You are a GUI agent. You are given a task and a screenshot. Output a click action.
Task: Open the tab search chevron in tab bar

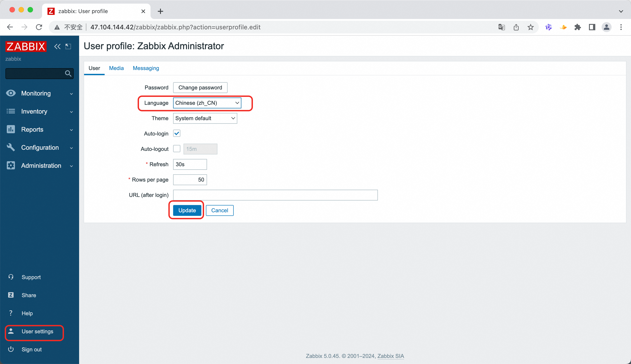621,11
